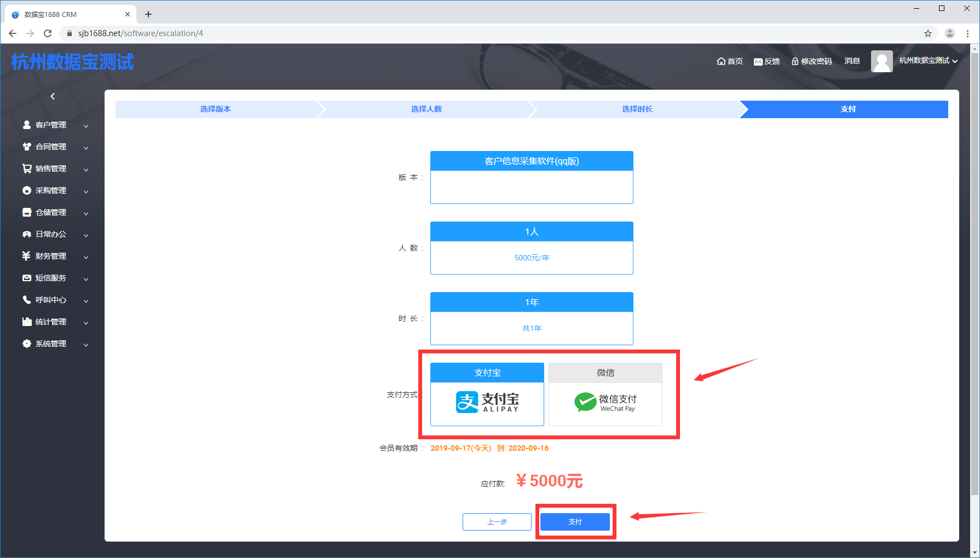
Task: Click the browser address bar URL
Action: click(141, 33)
